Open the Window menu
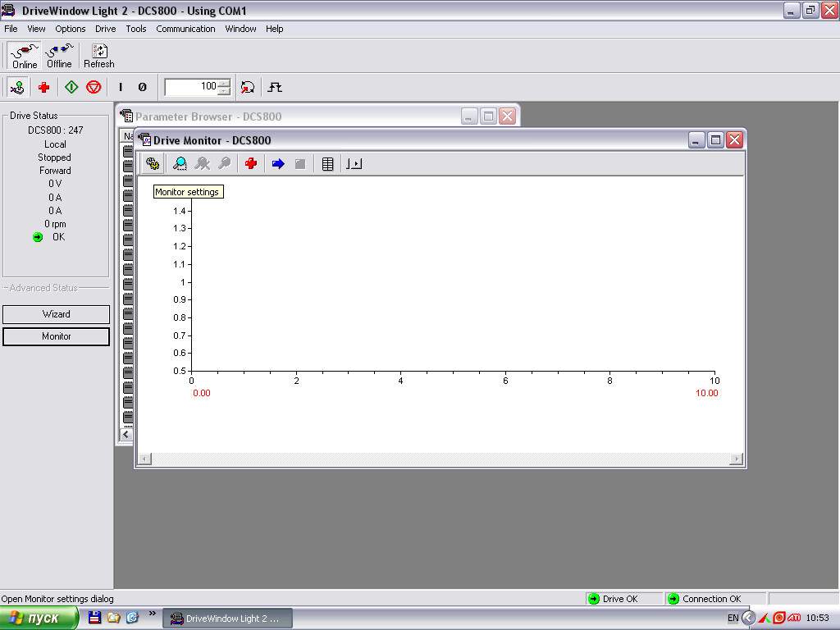Screen dimensions: 840x630 (x=240, y=29)
